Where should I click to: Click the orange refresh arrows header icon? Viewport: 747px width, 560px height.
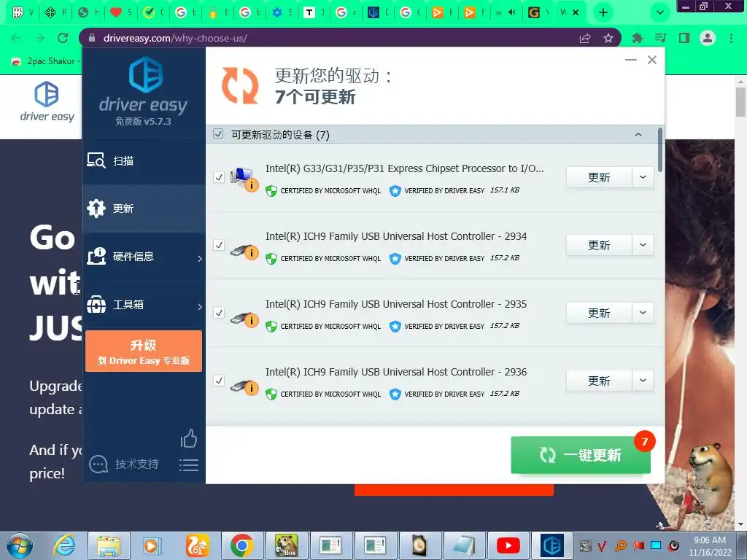pyautogui.click(x=239, y=86)
